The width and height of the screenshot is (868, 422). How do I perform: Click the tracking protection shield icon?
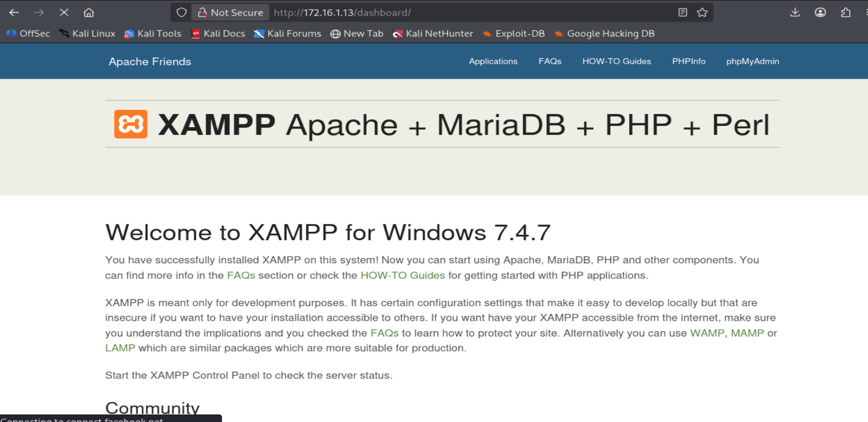181,12
